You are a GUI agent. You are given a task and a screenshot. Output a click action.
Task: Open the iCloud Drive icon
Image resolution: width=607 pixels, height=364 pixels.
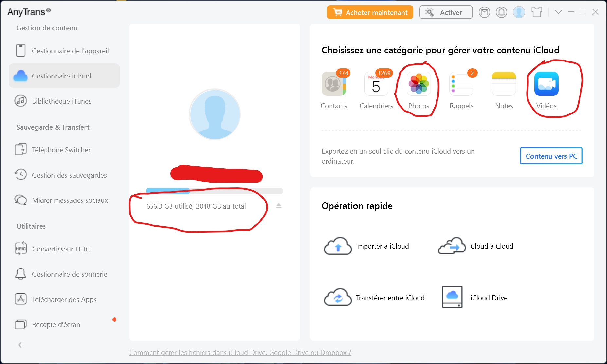click(x=452, y=297)
